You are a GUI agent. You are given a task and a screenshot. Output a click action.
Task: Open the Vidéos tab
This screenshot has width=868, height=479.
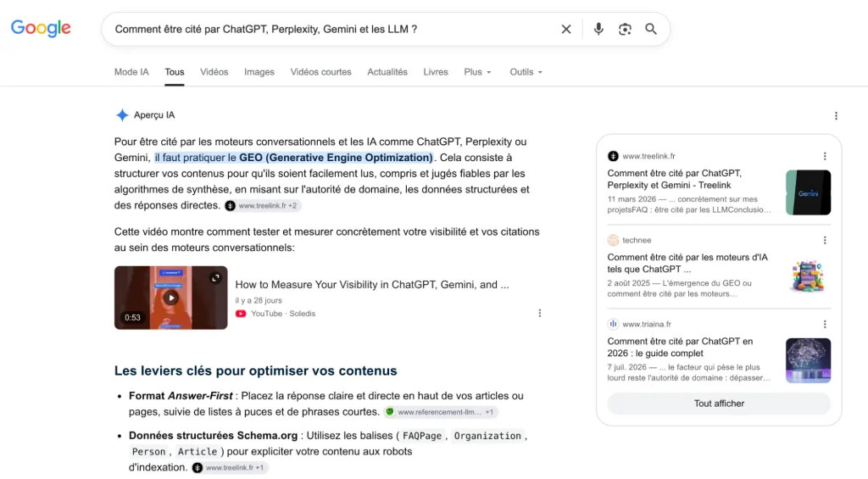tap(214, 72)
